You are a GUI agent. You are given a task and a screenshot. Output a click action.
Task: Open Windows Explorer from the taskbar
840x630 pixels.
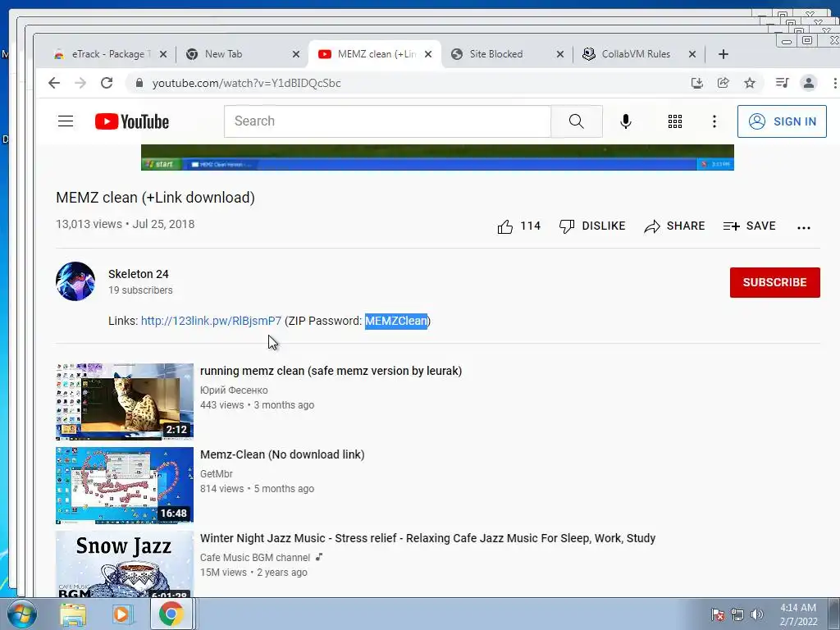[73, 614]
